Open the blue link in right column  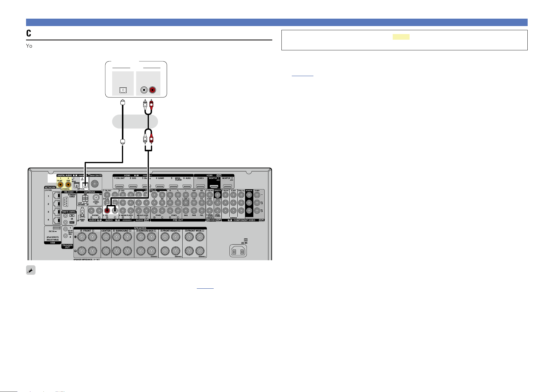click(x=302, y=74)
